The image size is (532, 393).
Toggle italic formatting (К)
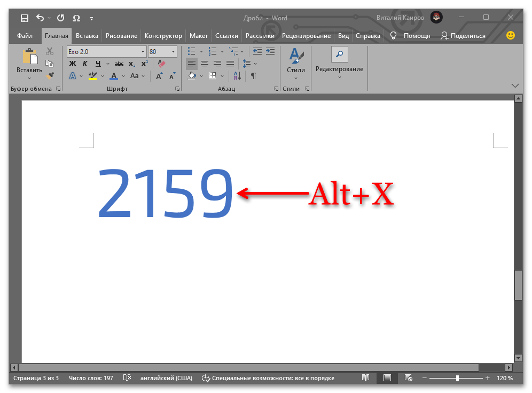(85, 64)
